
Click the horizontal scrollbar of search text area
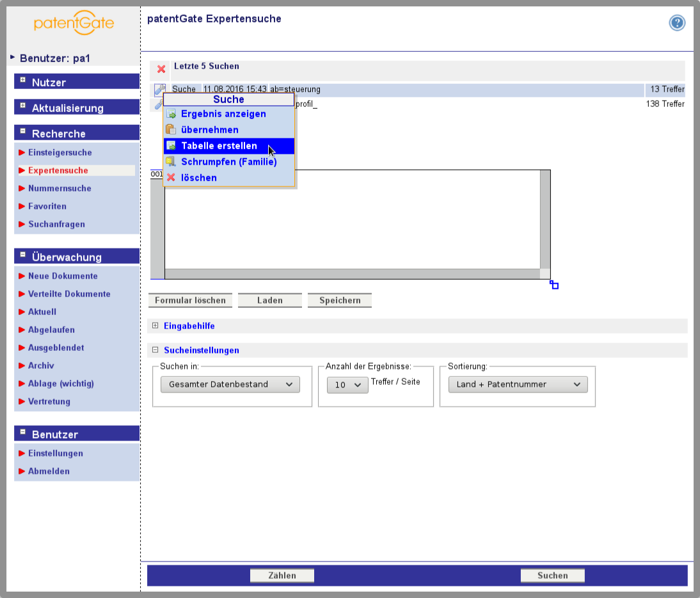[x=352, y=274]
